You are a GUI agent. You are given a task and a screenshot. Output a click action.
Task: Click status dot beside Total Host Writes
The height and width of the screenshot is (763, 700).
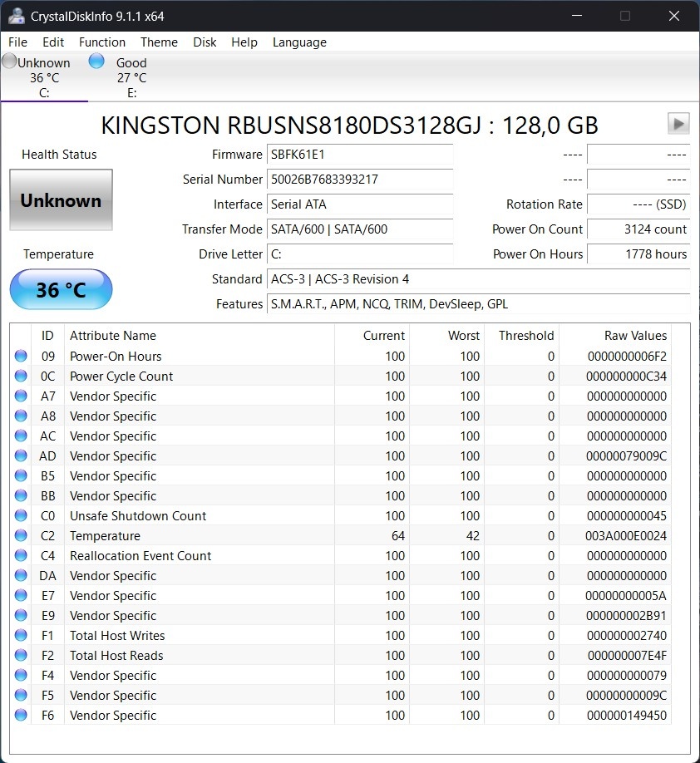21,636
